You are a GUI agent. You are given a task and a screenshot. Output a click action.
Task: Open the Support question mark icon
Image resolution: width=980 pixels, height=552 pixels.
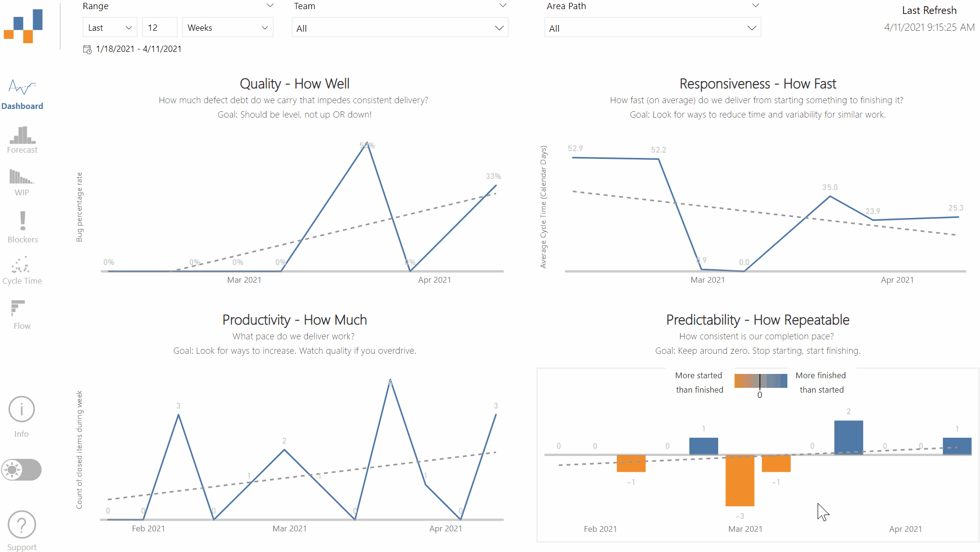(22, 525)
